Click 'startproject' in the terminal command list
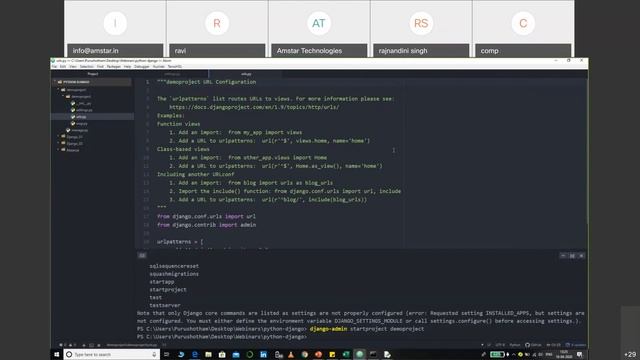640x360 pixels. (168, 289)
